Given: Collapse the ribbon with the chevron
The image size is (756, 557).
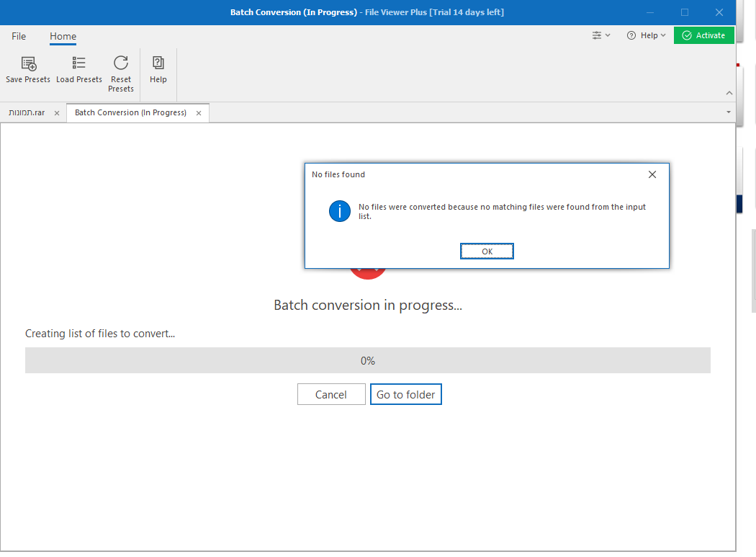Looking at the screenshot, I should coord(729,93).
